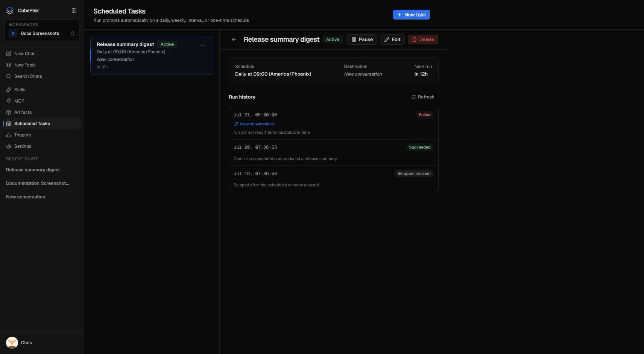Edit the Release summary digest task

click(x=392, y=39)
